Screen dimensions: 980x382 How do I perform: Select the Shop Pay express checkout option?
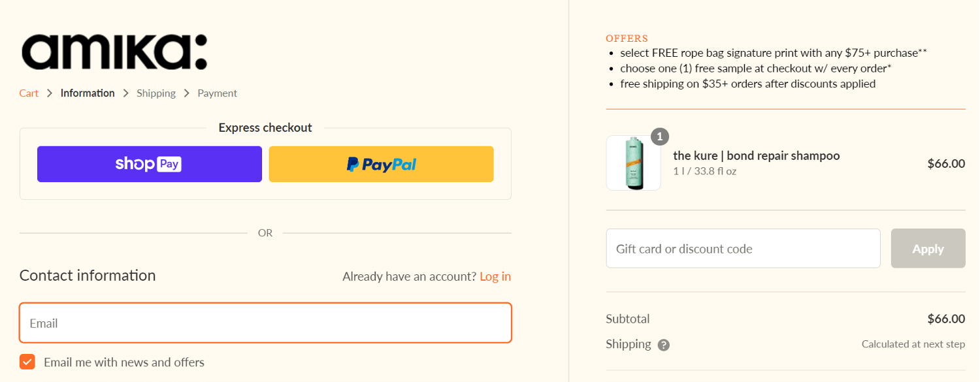[x=149, y=164]
